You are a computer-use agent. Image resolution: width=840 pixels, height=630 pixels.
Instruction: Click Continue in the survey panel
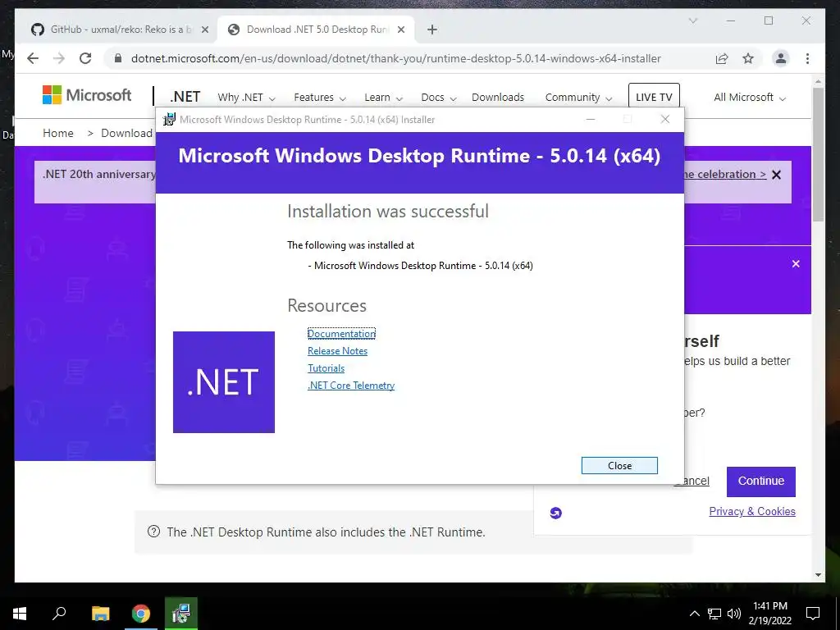[x=760, y=481]
